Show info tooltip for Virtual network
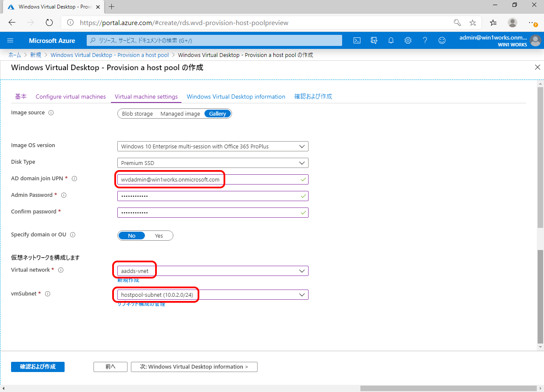Viewport: 544px width, 392px height. pyautogui.click(x=61, y=270)
